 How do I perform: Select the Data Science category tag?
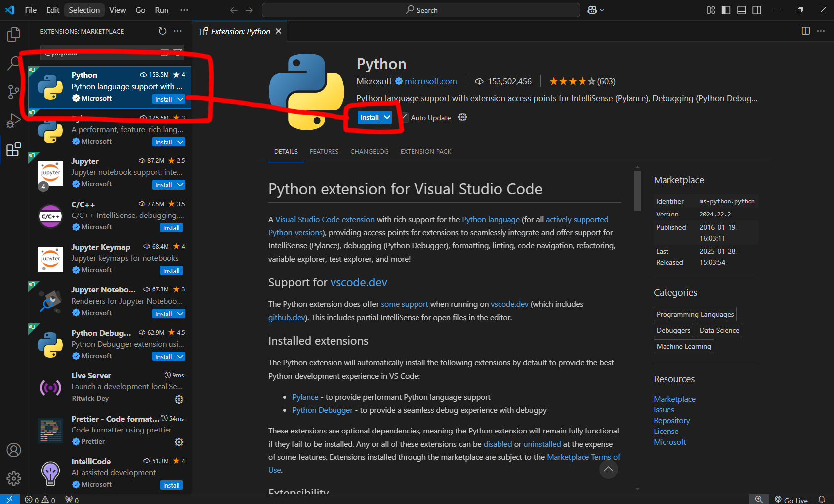[x=719, y=330]
